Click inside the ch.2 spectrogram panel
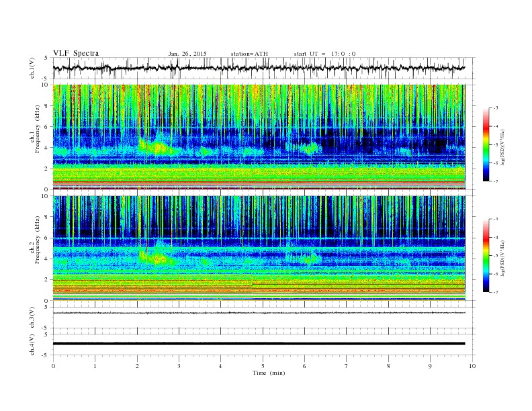The image size is (532, 411). (x=259, y=248)
